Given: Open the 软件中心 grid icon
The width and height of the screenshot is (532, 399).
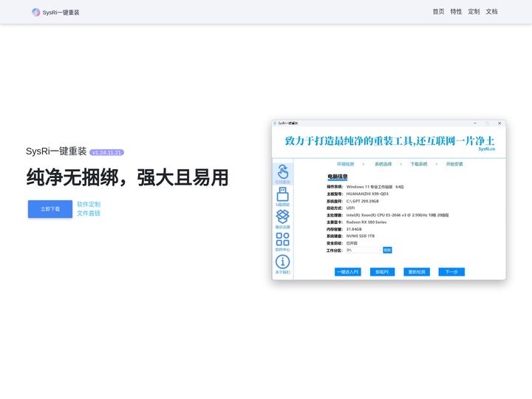Looking at the screenshot, I should (x=282, y=241).
